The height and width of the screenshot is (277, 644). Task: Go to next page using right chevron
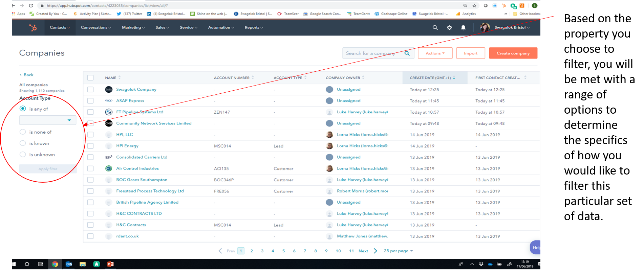tap(375, 251)
